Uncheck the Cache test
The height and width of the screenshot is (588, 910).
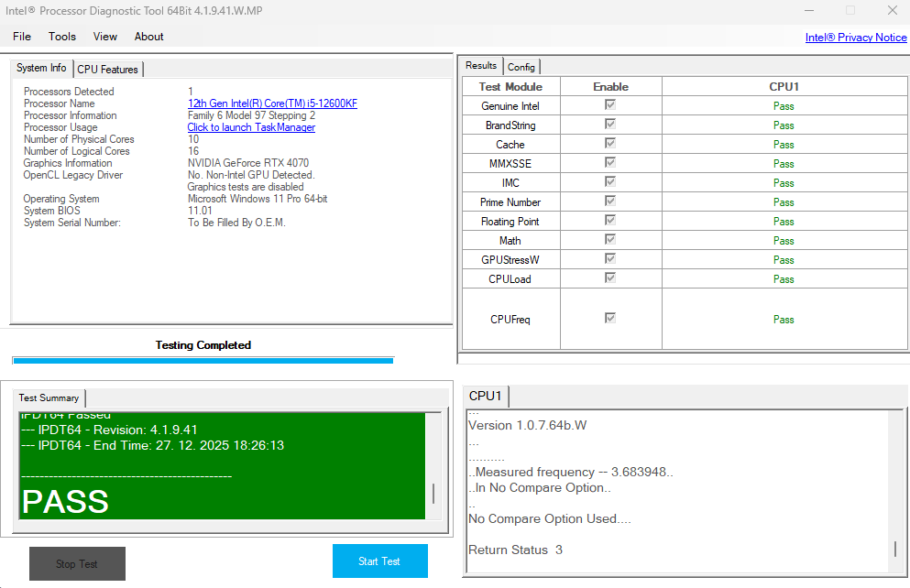point(610,144)
